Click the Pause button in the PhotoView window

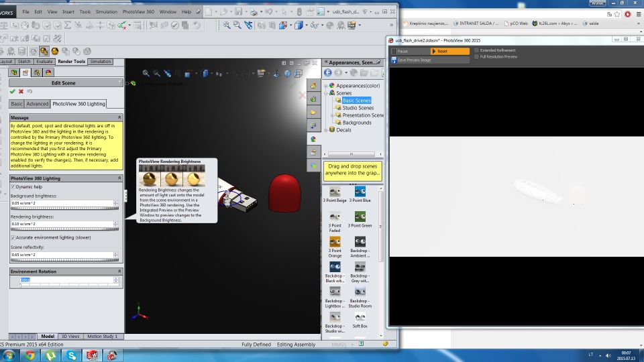coord(409,52)
